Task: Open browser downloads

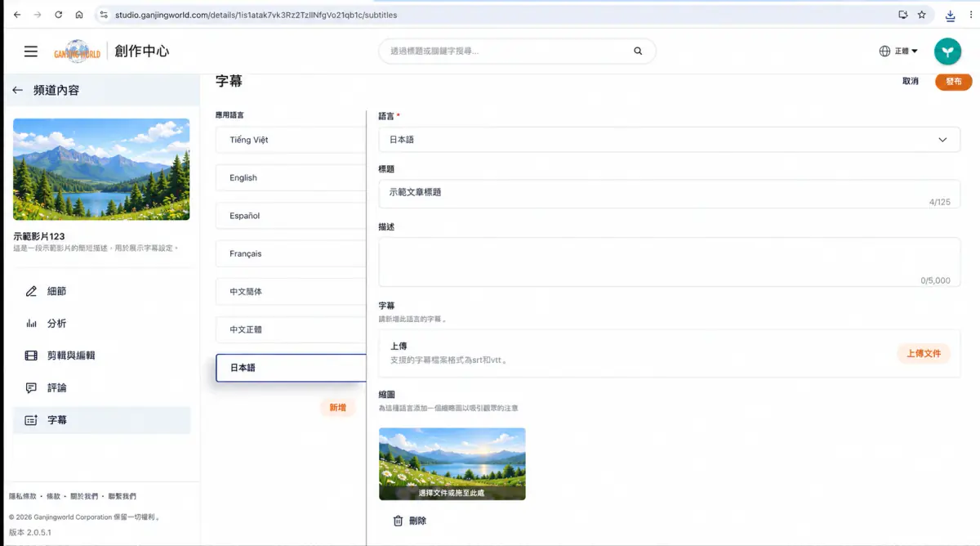Action: click(x=951, y=15)
